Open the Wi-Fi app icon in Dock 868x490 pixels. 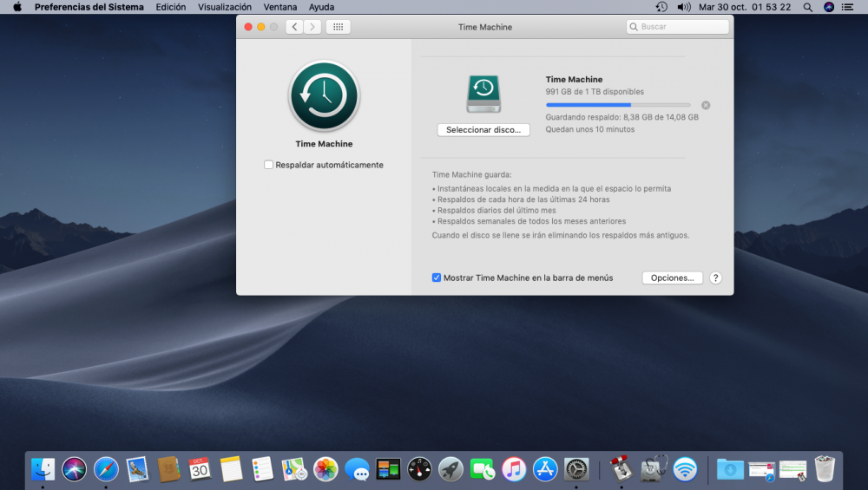point(686,469)
